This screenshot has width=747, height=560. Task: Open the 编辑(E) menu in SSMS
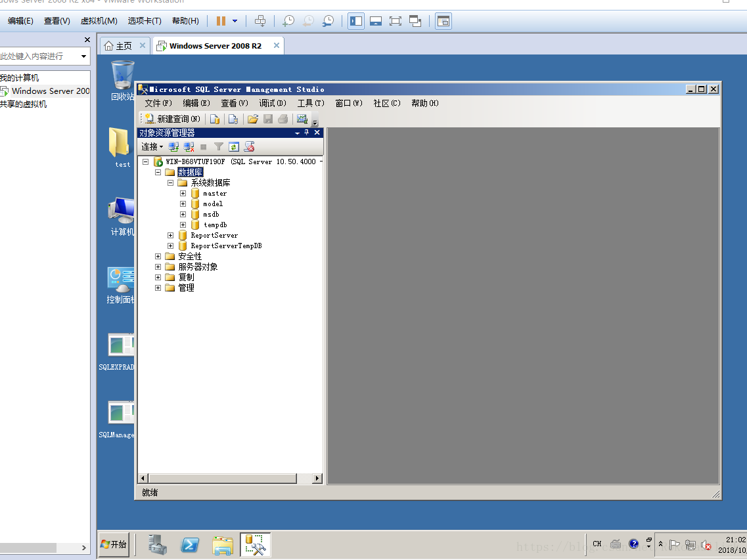click(x=196, y=103)
